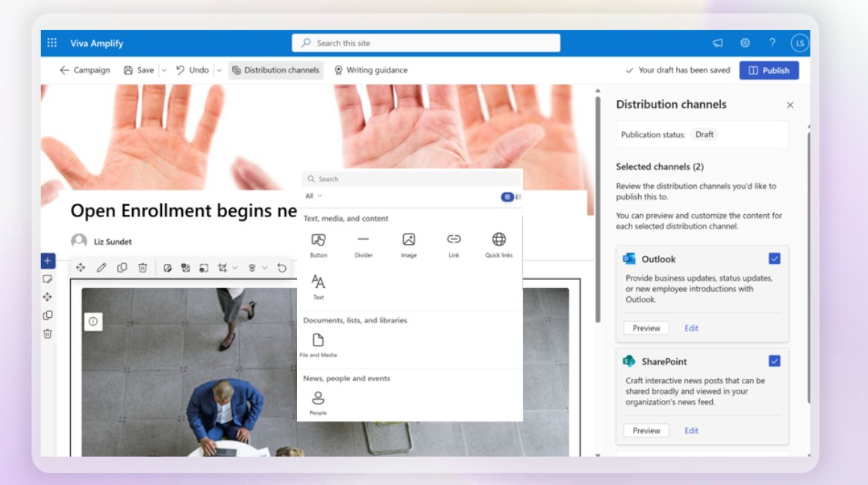Viewport: 868px width, 485px height.
Task: Delete web part via toolbar trash
Action: point(143,268)
